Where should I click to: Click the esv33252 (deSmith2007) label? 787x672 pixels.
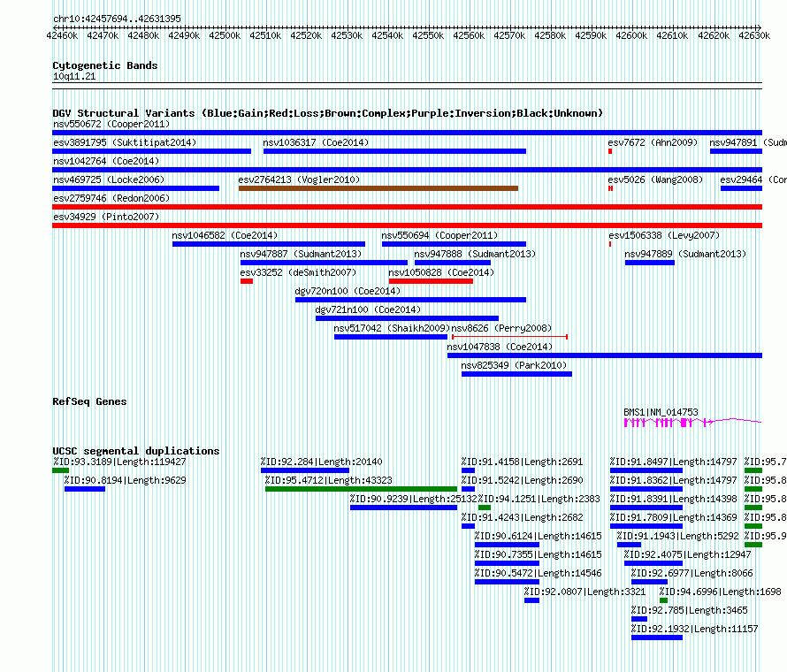(x=298, y=272)
